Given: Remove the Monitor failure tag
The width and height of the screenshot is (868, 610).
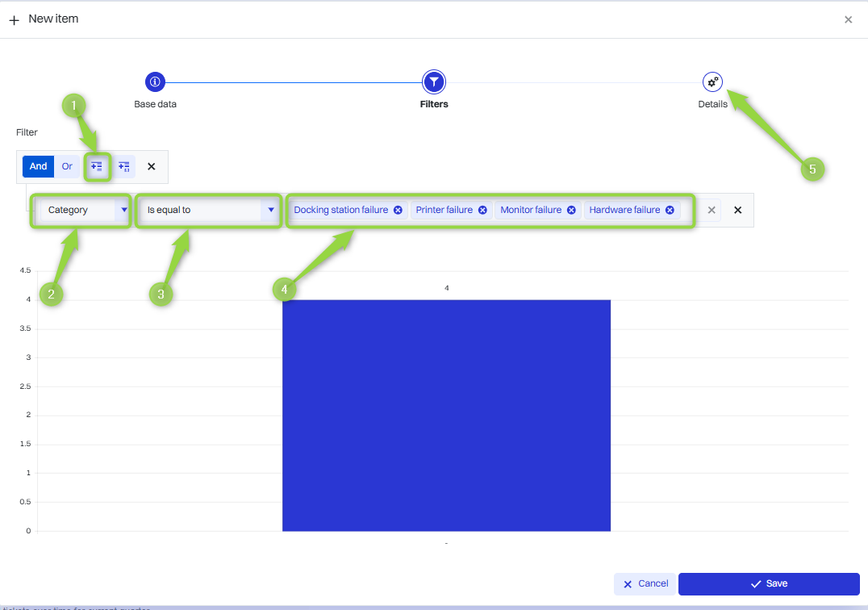Looking at the screenshot, I should pyautogui.click(x=571, y=210).
